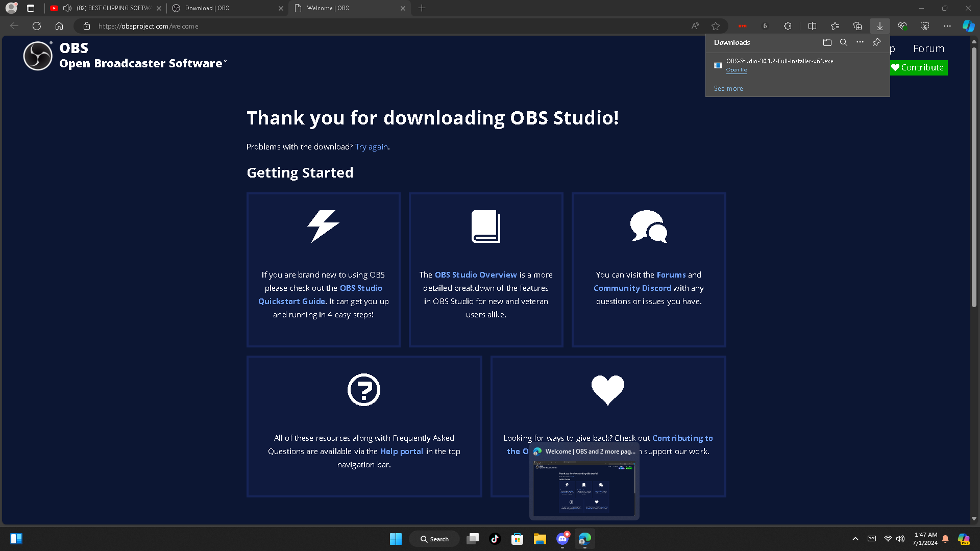Search downloads in the Downloads panel
The height and width of the screenshot is (551, 980).
pos(844,42)
